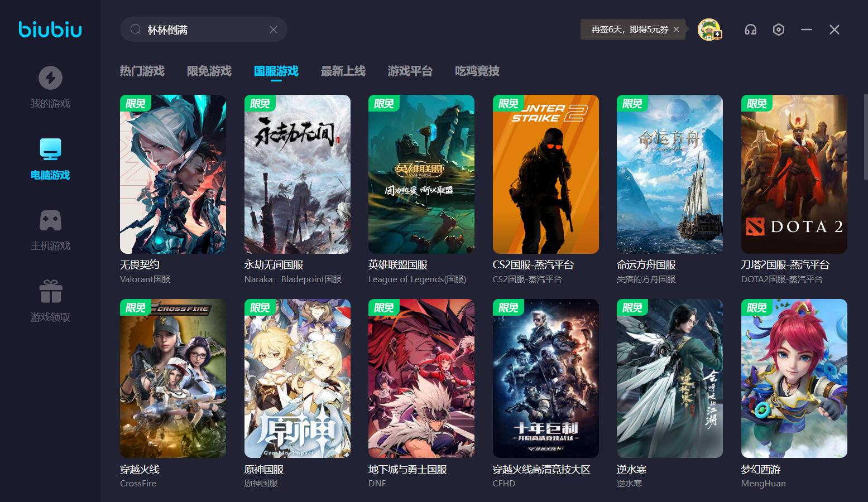
Task: Open the 最新上线 tab
Action: tap(343, 71)
